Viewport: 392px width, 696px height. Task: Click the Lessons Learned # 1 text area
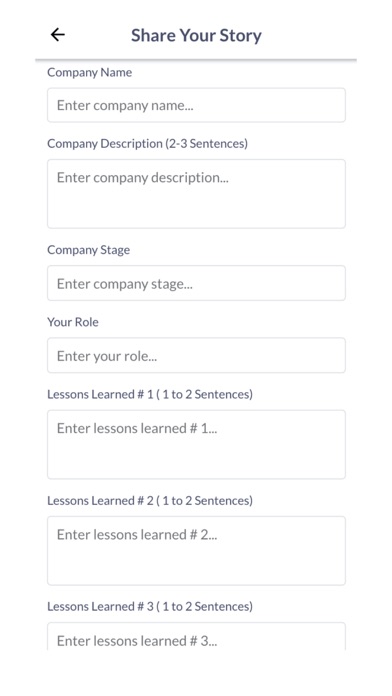[196, 444]
